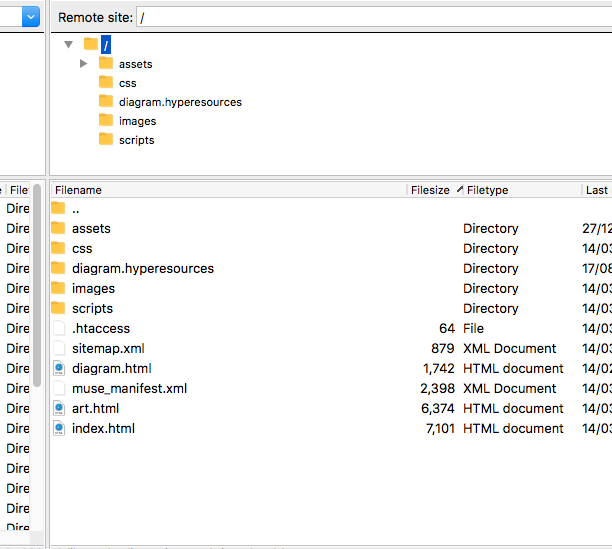The width and height of the screenshot is (612, 549).
Task: Select diagram.hyperesources in file list
Action: coord(143,268)
